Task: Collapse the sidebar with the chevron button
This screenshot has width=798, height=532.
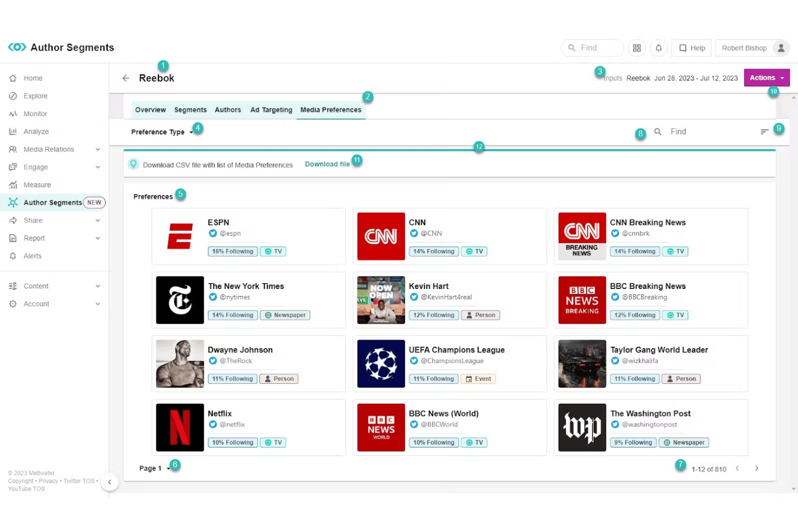Action: click(109, 482)
